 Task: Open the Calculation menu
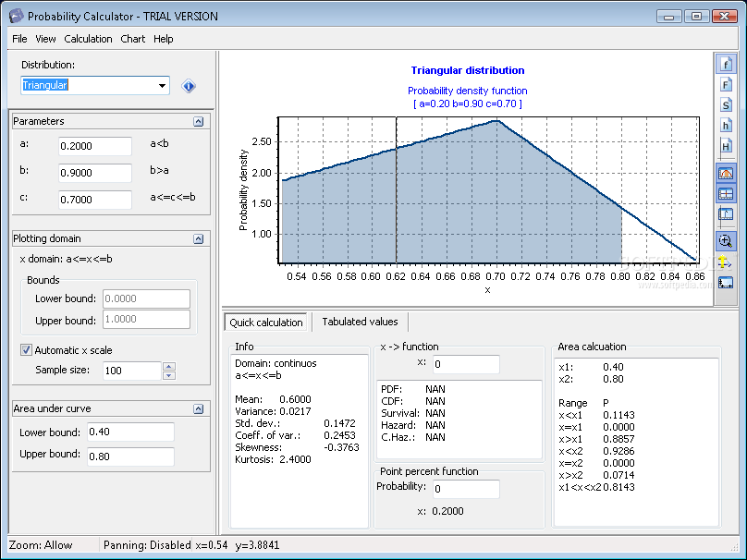(x=88, y=39)
